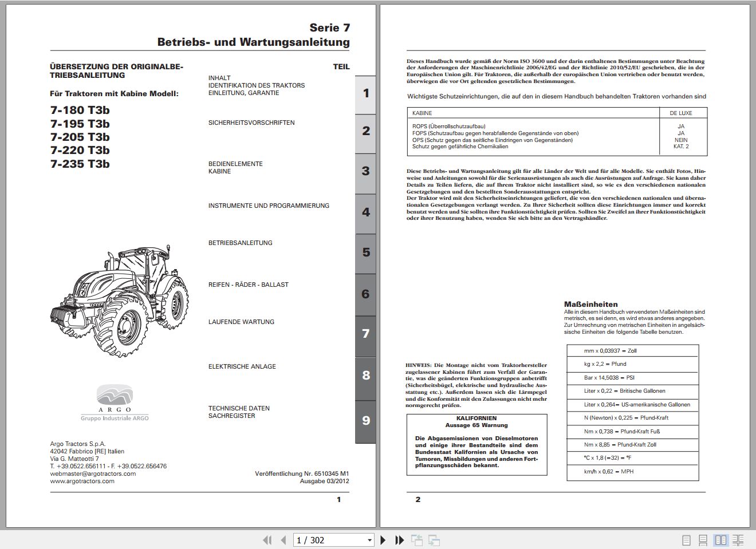The height and width of the screenshot is (549, 756).
Task: Click the Liter x 0,22 = Britische Gallonen row
Action: click(x=633, y=391)
